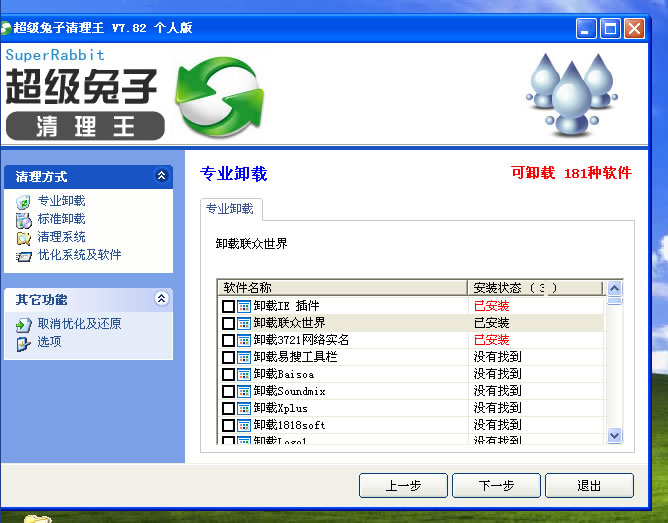Click 已安装 status of 卸载3721网络实名
The image size is (668, 523).
click(x=492, y=340)
